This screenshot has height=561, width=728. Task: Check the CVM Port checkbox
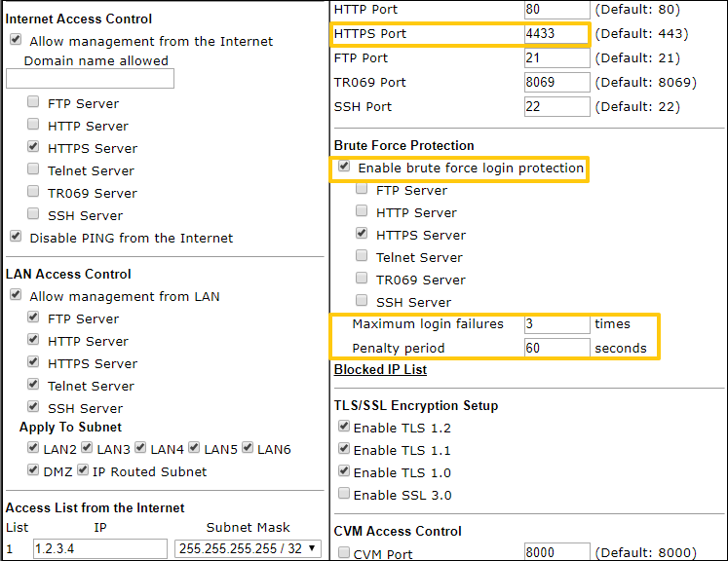point(343,553)
